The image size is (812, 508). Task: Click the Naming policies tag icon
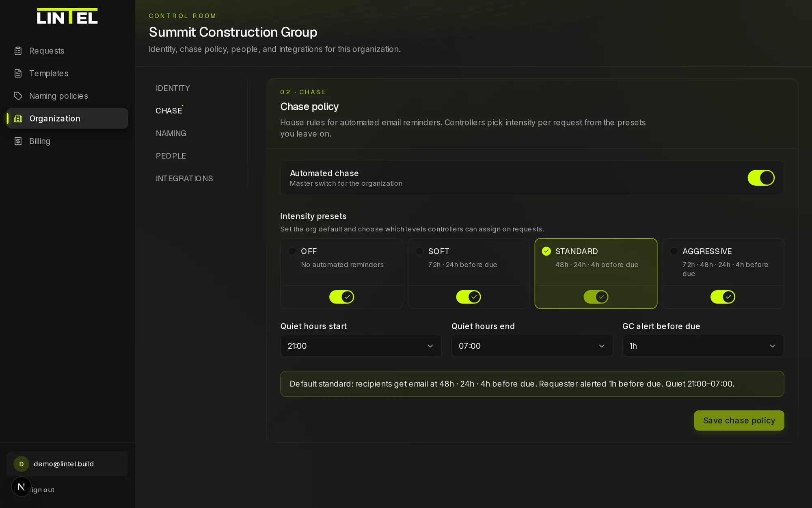tap(18, 96)
